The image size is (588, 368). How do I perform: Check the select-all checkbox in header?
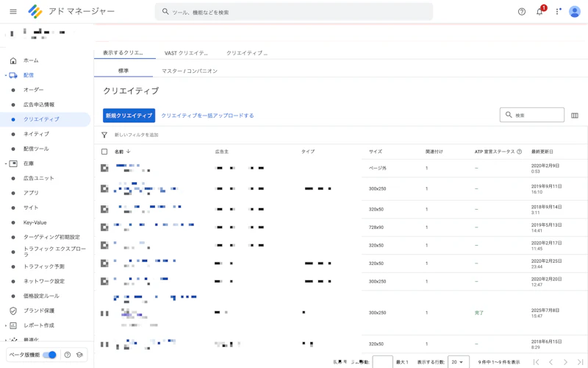pos(104,152)
